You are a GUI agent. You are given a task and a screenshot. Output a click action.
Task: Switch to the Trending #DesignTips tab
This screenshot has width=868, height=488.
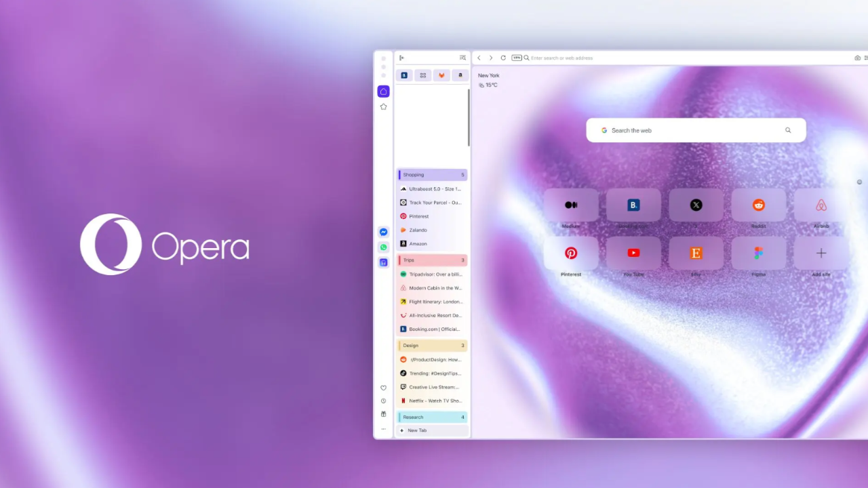coord(432,373)
